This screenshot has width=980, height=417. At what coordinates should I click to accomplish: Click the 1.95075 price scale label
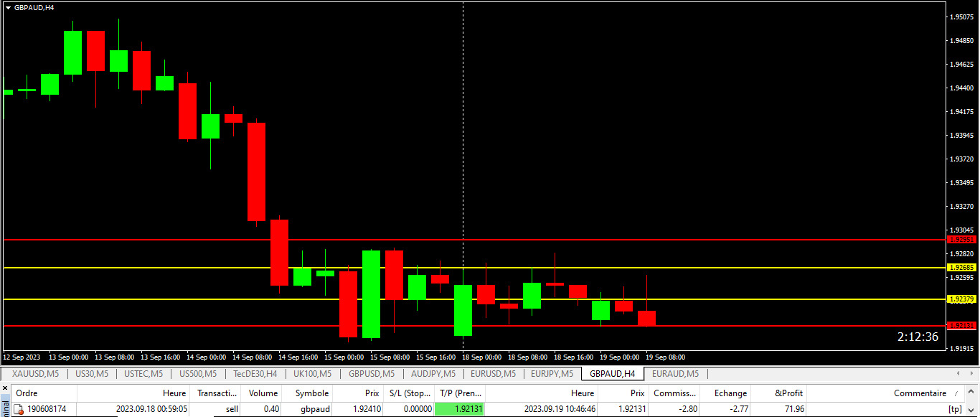point(961,17)
